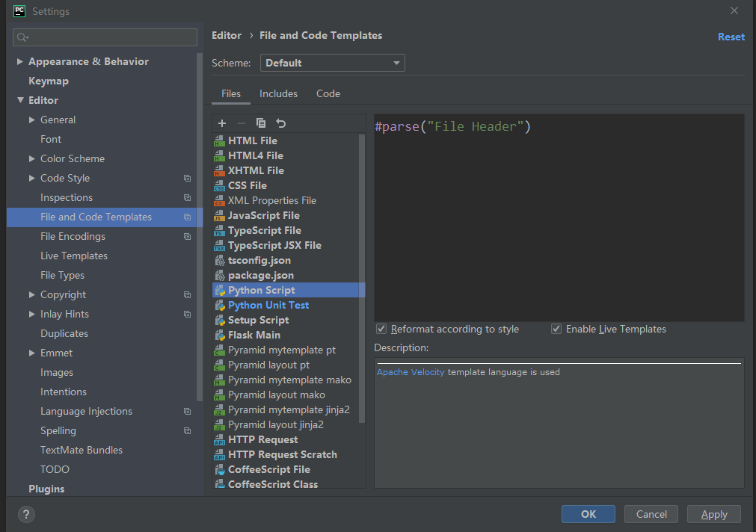Click the settings search field
The image size is (756, 532).
105,37
